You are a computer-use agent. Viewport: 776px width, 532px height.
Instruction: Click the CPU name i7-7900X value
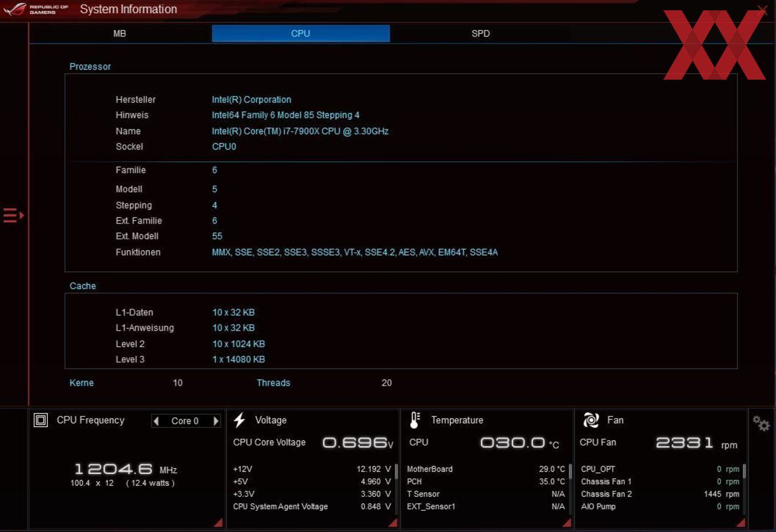[300, 131]
